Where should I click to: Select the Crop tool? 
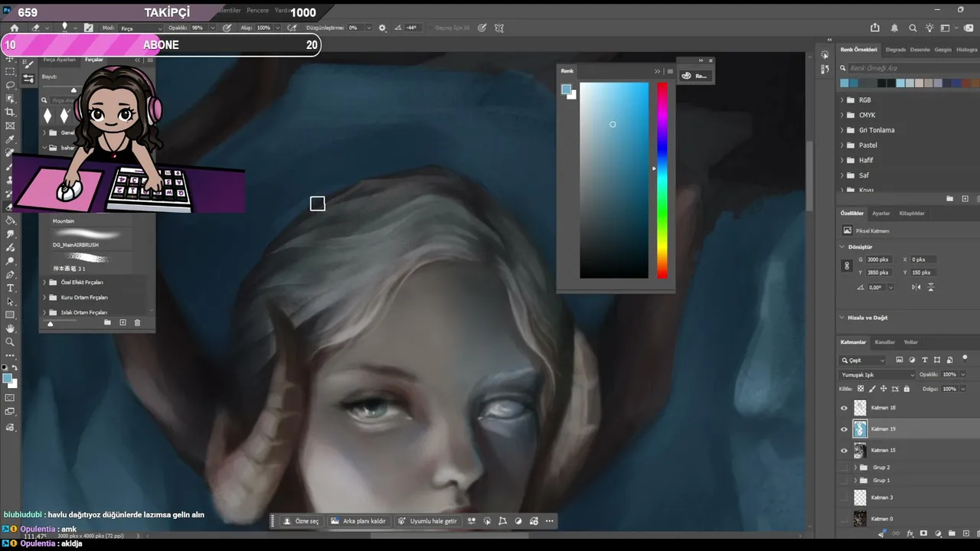pos(10,112)
